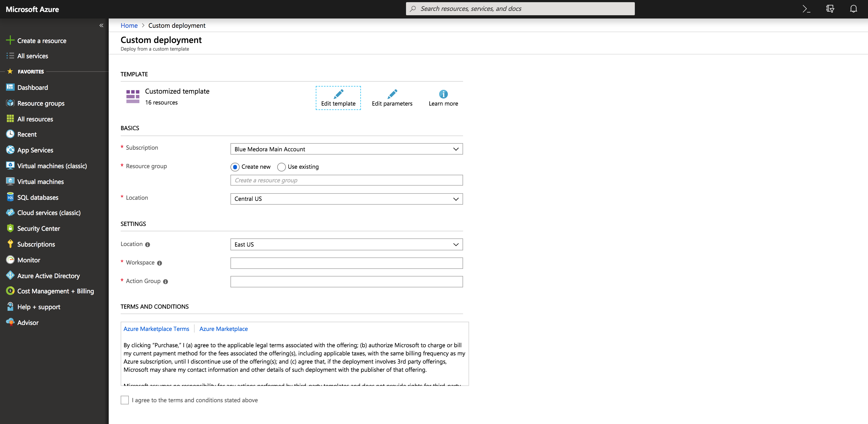Open Resource groups in sidebar
Screen dimensions: 868x424
(41, 104)
